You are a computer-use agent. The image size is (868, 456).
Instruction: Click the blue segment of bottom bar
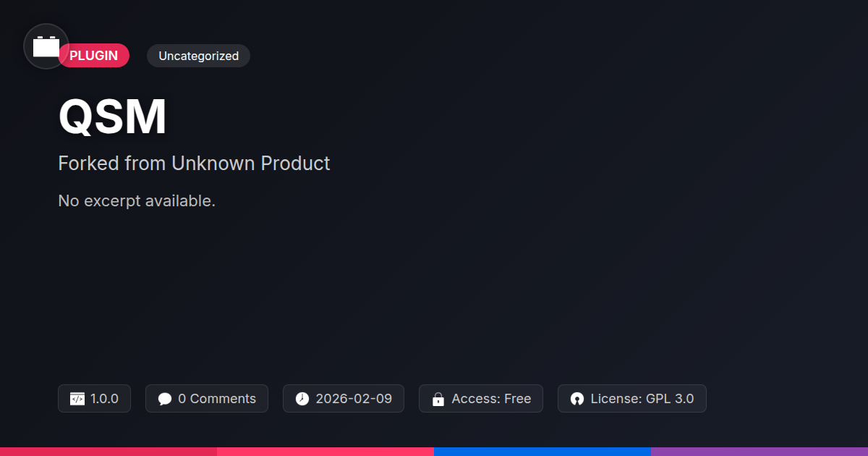tap(542, 452)
